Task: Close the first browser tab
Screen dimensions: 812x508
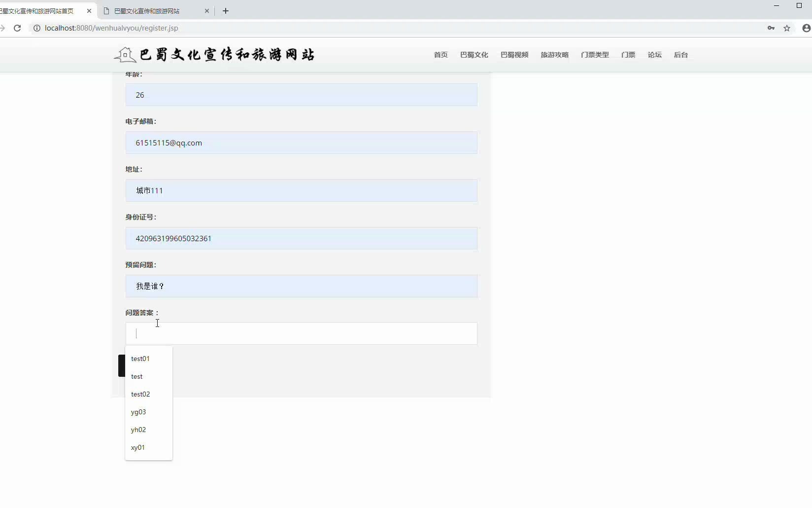Action: 89,11
